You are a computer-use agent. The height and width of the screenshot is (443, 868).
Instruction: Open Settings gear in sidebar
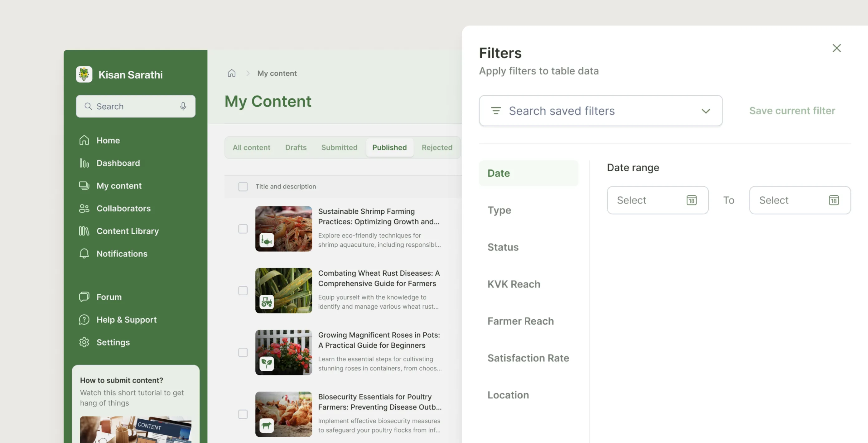coord(113,342)
